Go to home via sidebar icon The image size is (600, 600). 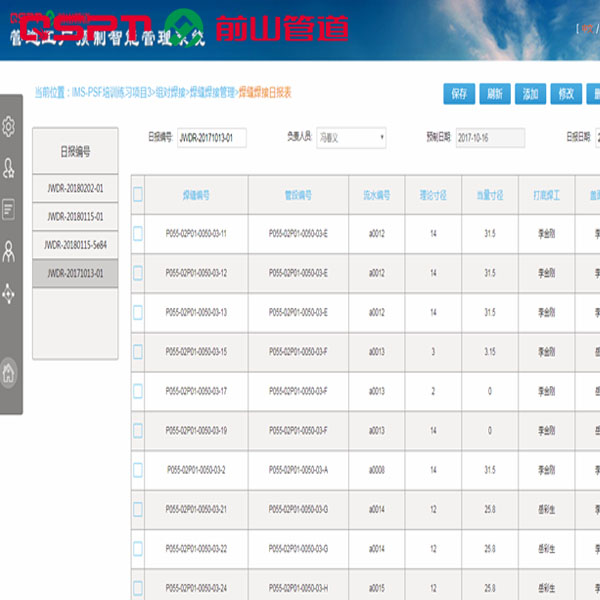click(x=9, y=373)
